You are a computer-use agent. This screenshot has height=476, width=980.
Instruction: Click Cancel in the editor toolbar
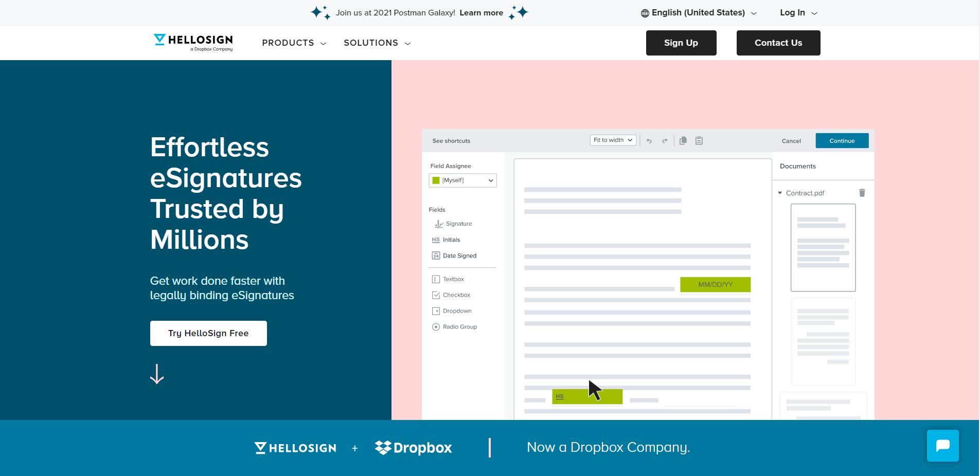[x=791, y=141]
